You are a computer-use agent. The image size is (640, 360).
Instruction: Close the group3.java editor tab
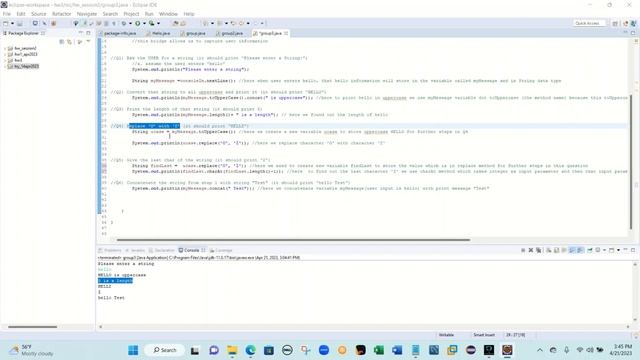click(x=286, y=33)
